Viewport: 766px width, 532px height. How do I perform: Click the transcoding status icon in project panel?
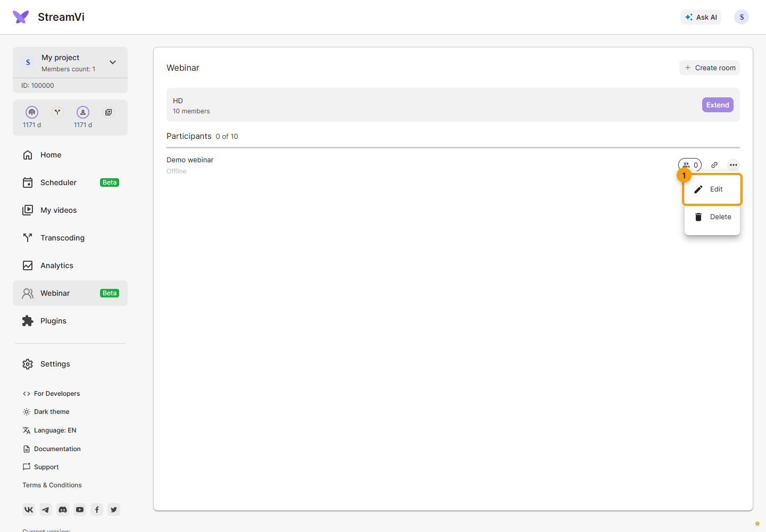(x=57, y=112)
